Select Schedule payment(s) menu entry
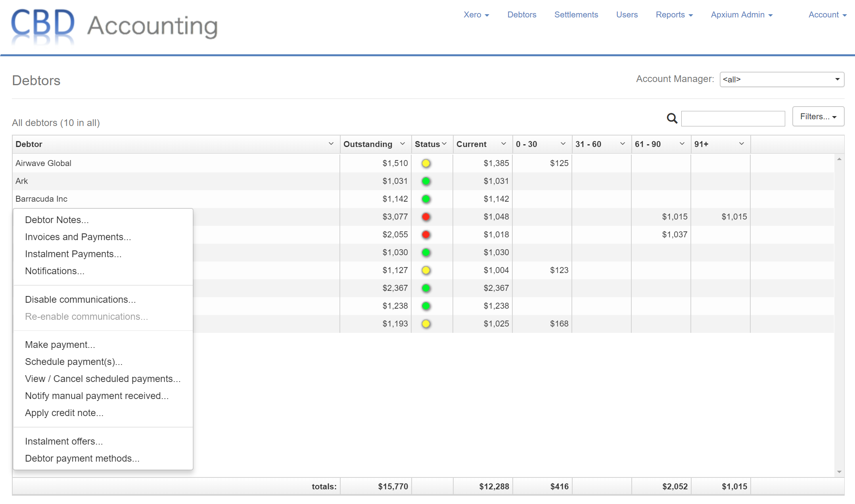855x504 pixels. click(103, 362)
